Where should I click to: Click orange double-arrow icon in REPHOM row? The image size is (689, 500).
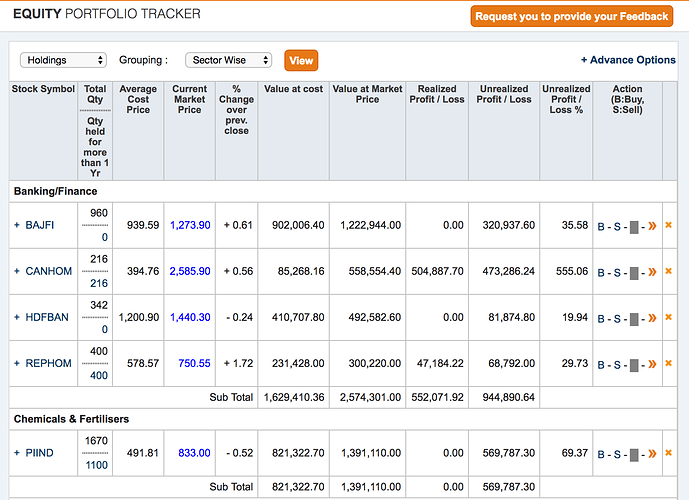tap(652, 364)
